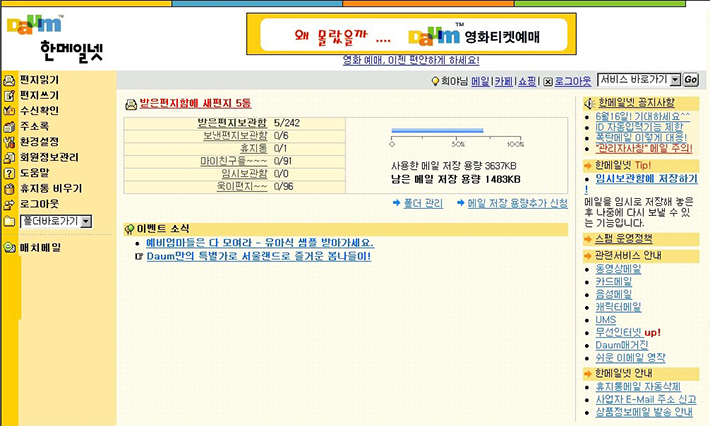Open 주소록 menu item
710x426 pixels.
click(x=34, y=126)
